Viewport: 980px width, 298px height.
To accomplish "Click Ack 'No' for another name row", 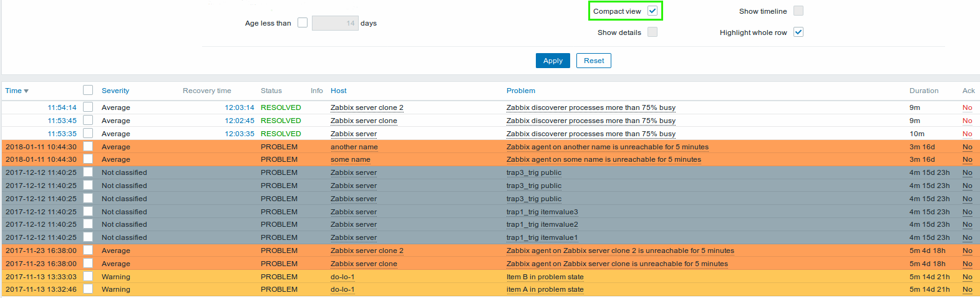I will 967,147.
